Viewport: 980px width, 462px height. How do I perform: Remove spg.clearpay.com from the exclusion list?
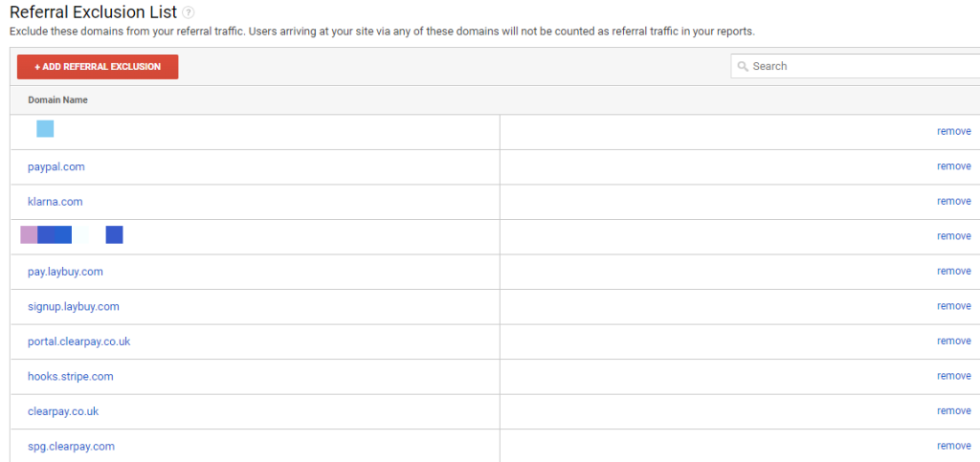click(953, 446)
